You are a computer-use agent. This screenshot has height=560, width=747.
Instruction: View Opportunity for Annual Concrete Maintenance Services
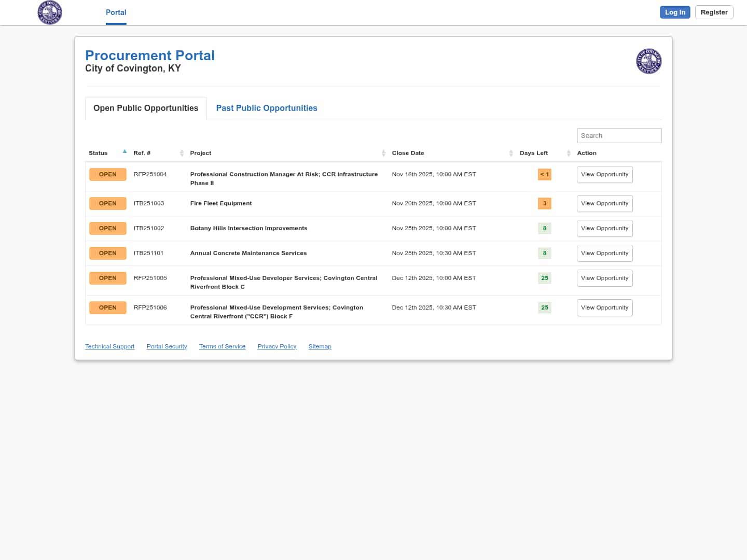(604, 253)
